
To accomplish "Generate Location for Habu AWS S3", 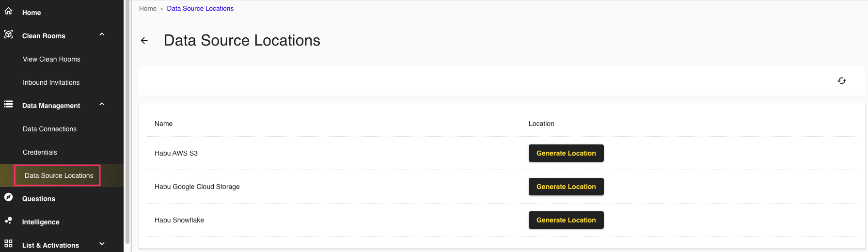I will click(566, 153).
